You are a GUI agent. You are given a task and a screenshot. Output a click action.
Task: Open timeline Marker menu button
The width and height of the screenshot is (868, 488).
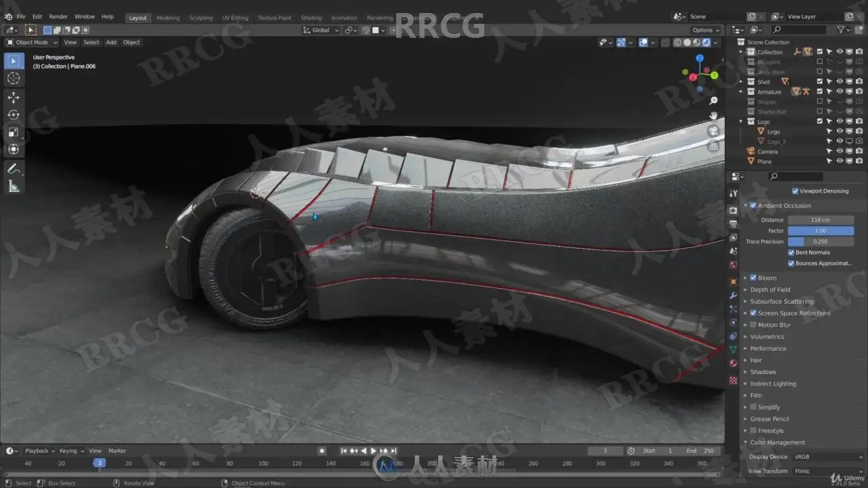(117, 451)
